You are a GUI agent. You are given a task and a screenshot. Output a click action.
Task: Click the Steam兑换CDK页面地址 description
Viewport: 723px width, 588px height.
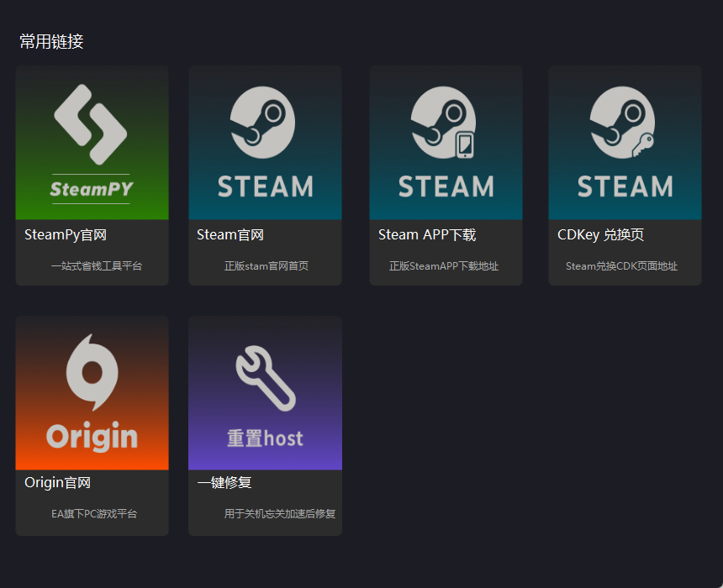(x=621, y=266)
